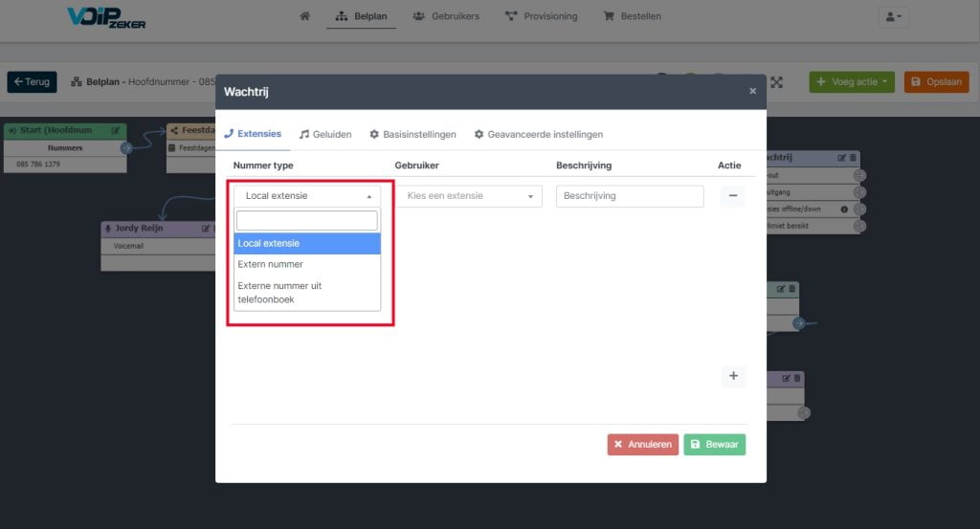The image size is (980, 529).
Task: Add a new extension row with plus
Action: pyautogui.click(x=733, y=376)
